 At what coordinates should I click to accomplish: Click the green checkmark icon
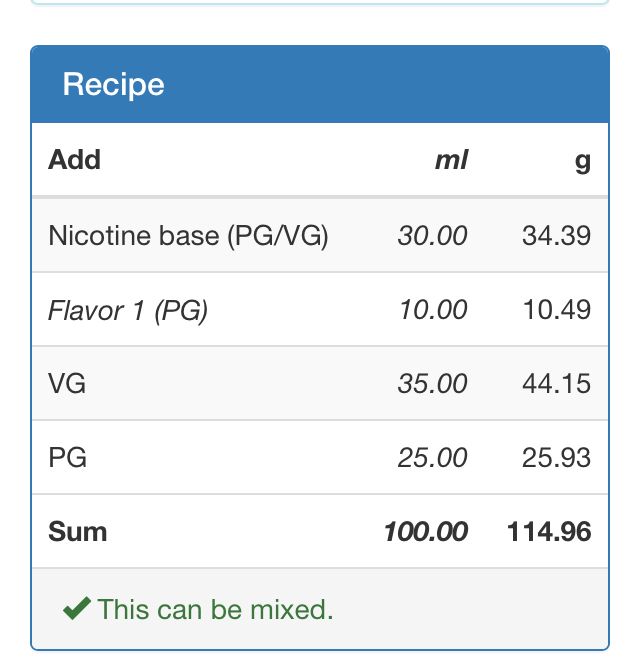(x=77, y=608)
